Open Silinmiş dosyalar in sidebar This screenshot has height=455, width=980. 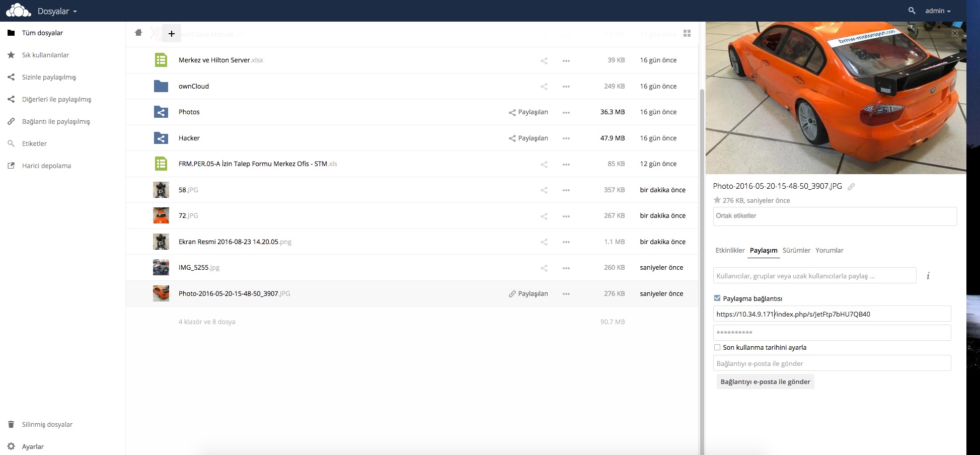47,424
